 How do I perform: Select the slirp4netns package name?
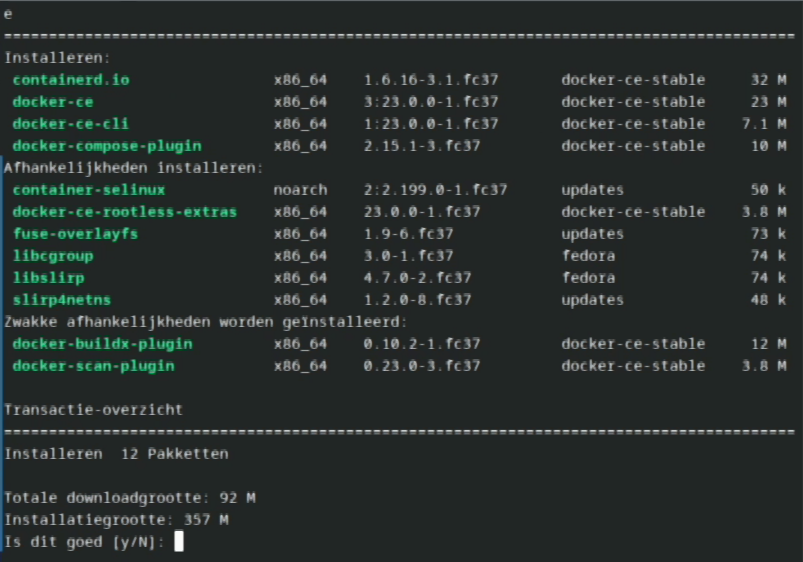[62, 300]
